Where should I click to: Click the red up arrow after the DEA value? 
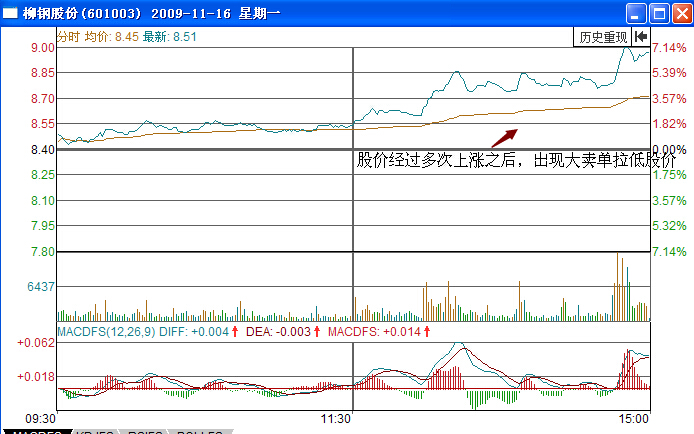click(x=317, y=331)
